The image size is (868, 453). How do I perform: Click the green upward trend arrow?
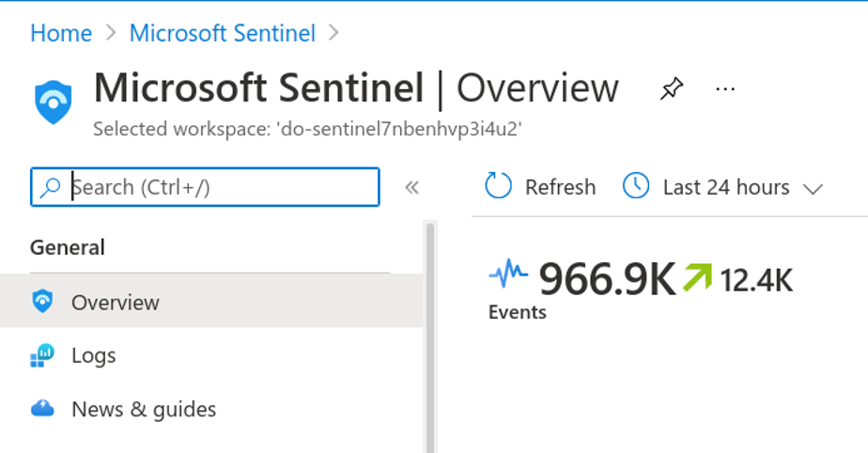[x=696, y=277]
